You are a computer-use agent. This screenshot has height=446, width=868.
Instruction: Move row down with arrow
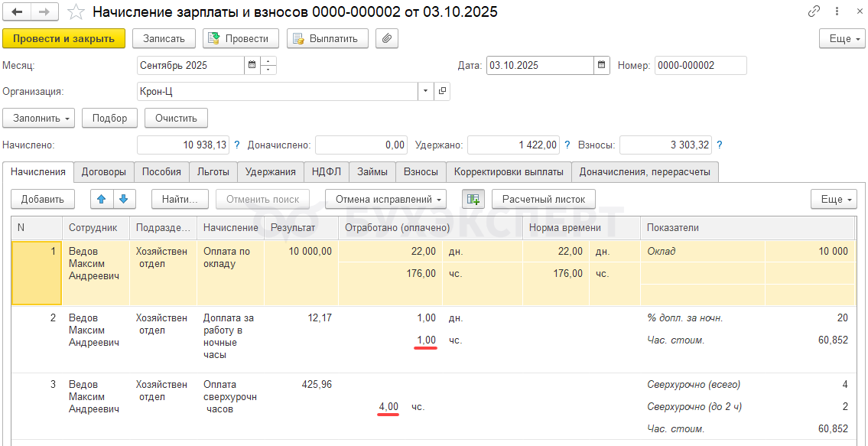click(122, 199)
